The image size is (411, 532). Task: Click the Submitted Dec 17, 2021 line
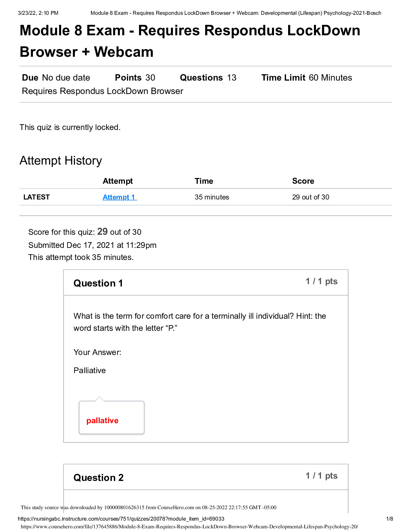[92, 245]
